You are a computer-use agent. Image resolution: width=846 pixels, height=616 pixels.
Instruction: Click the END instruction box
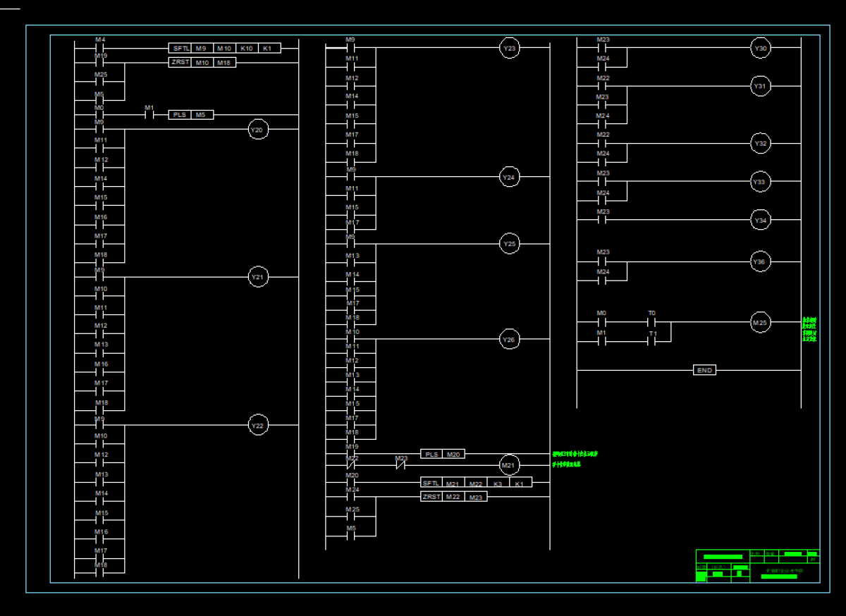click(704, 370)
